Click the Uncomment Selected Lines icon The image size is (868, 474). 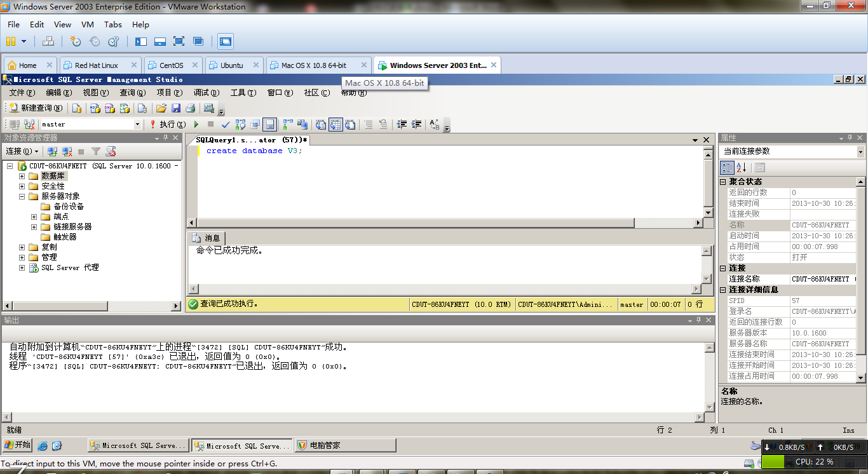click(x=383, y=125)
